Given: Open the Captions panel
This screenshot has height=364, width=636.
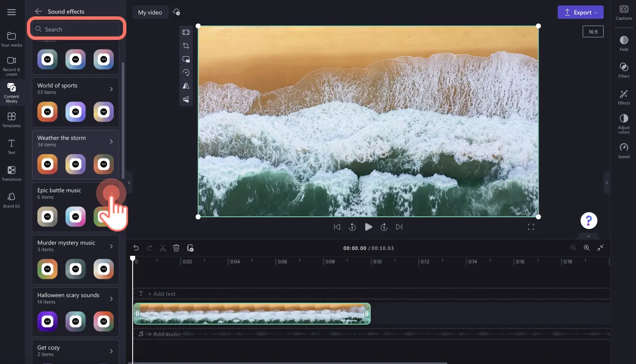Looking at the screenshot, I should (624, 13).
